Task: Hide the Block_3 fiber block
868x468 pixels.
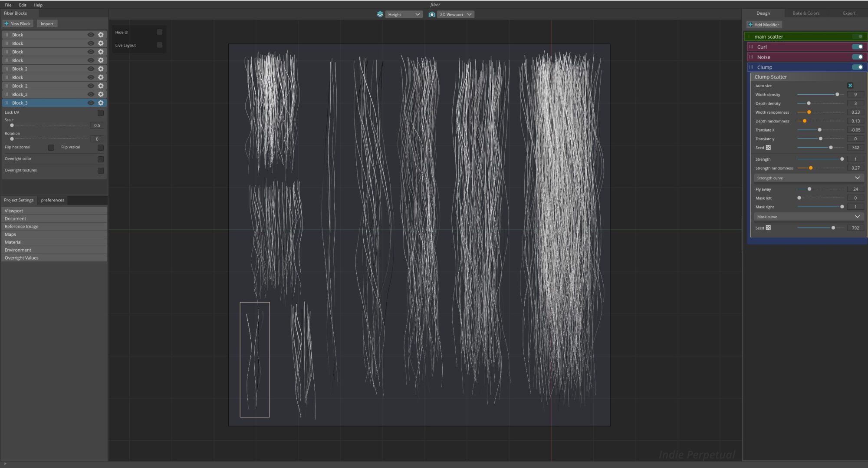Action: pos(91,103)
